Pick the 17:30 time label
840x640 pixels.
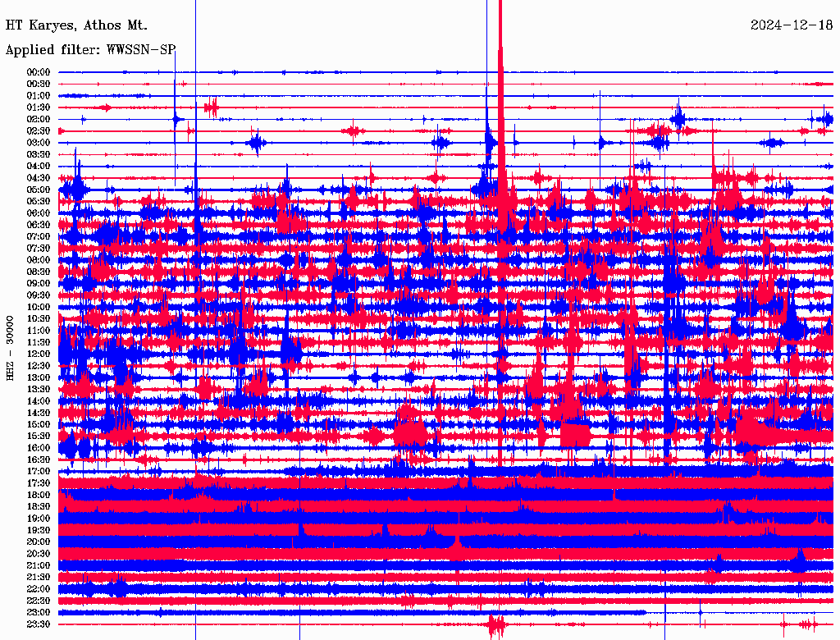point(39,483)
